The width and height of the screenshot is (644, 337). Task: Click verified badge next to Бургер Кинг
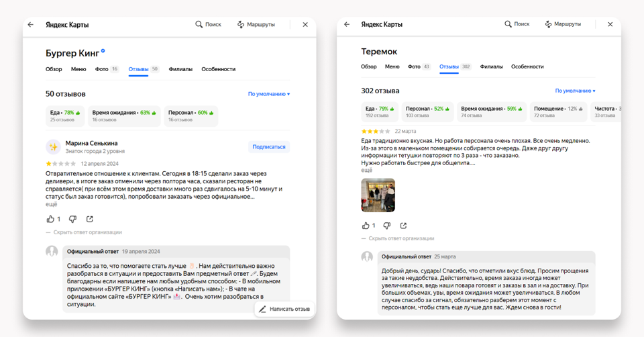point(103,51)
